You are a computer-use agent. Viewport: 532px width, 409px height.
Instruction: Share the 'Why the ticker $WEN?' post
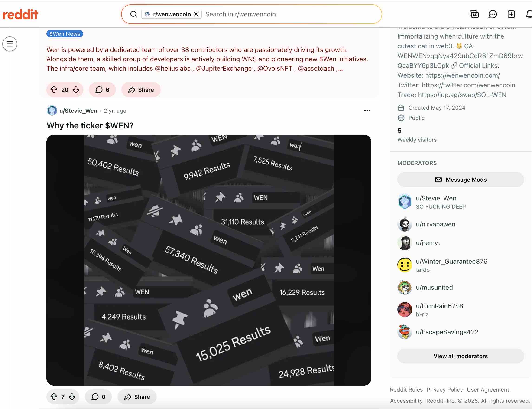[137, 397]
